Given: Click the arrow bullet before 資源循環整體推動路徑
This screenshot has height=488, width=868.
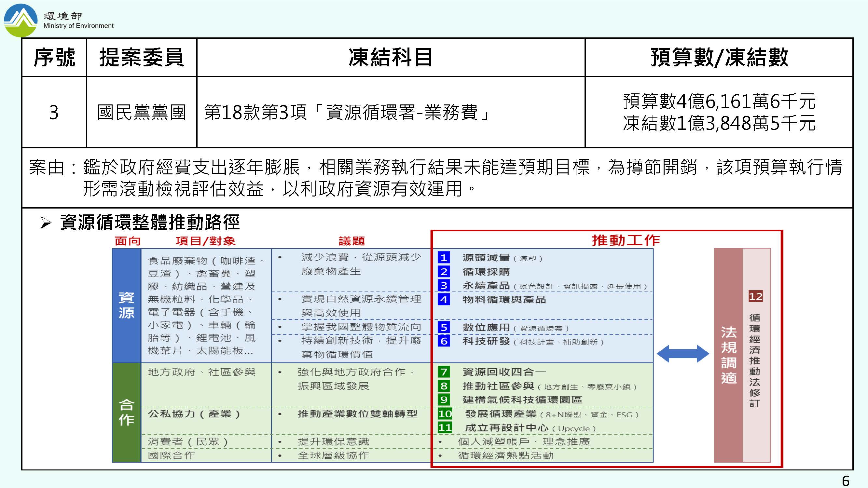Looking at the screenshot, I should click(x=45, y=223).
